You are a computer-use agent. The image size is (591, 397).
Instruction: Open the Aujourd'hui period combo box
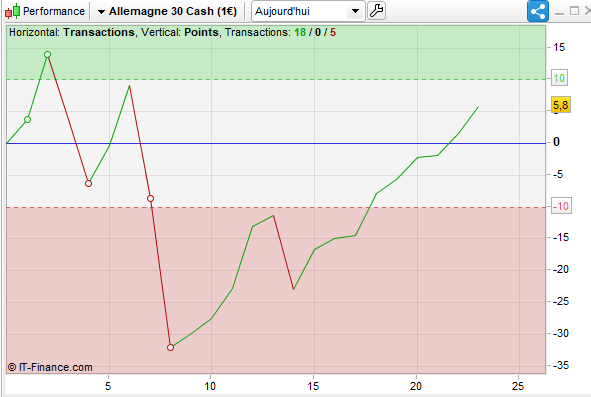tap(308, 11)
